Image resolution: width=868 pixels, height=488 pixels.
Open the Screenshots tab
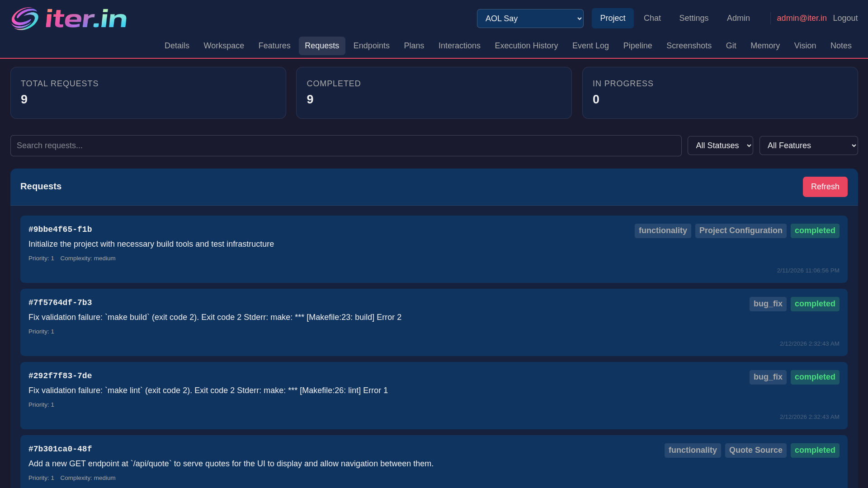tap(689, 46)
